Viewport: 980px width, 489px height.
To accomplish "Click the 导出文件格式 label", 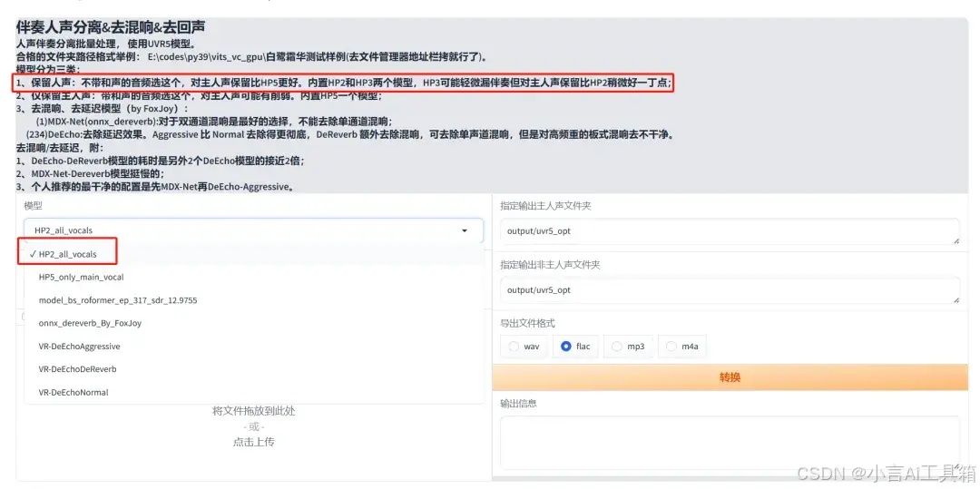I will tap(527, 324).
